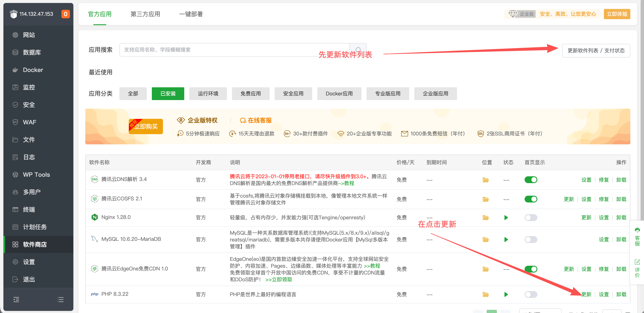The image size is (644, 313).
Task: Filter by 安全应用 category
Action: (x=293, y=94)
